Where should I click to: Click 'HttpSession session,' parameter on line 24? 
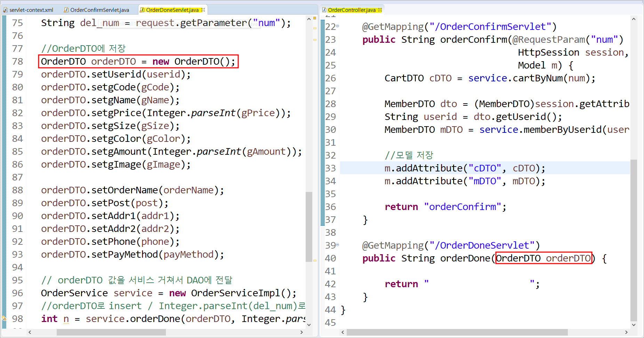pyautogui.click(x=573, y=53)
